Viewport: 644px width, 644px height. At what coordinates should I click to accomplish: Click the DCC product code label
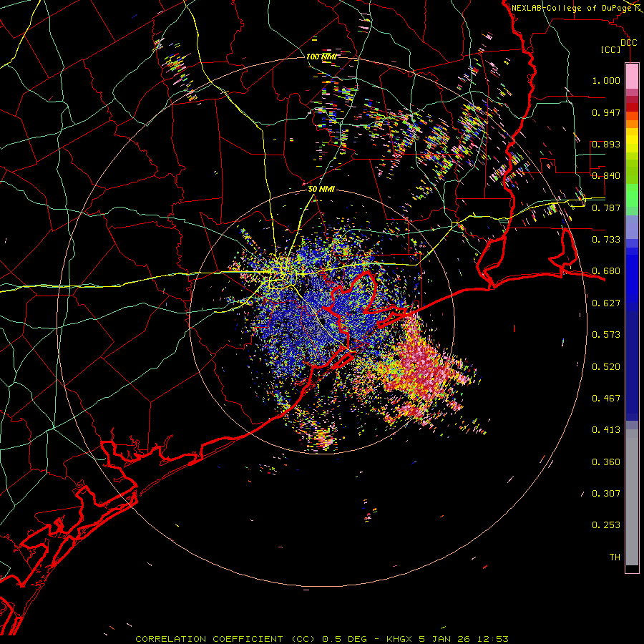pyautogui.click(x=628, y=43)
